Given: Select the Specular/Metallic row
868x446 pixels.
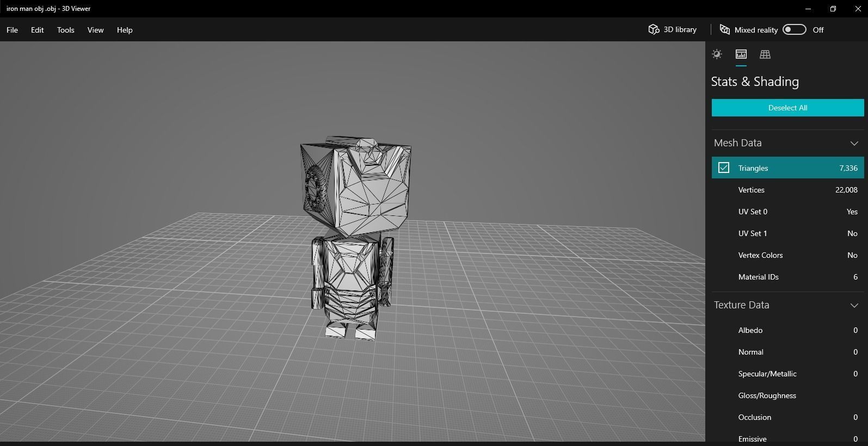Looking at the screenshot, I should coord(787,374).
